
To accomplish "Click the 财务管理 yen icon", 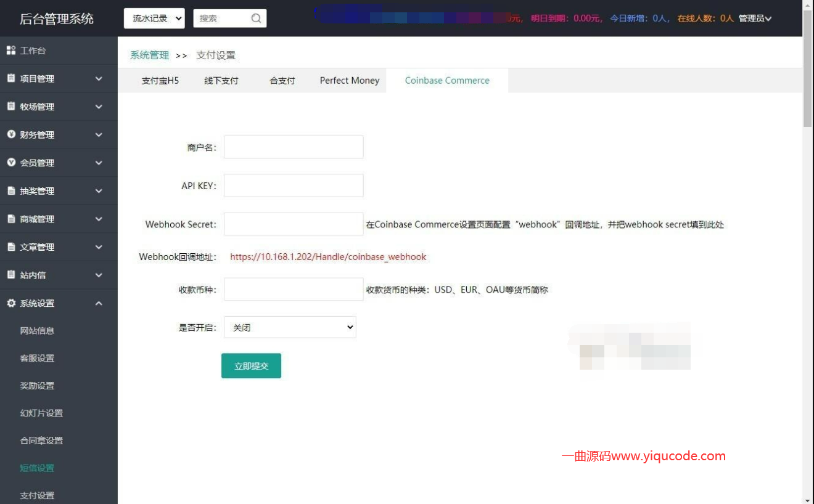I will click(x=11, y=134).
